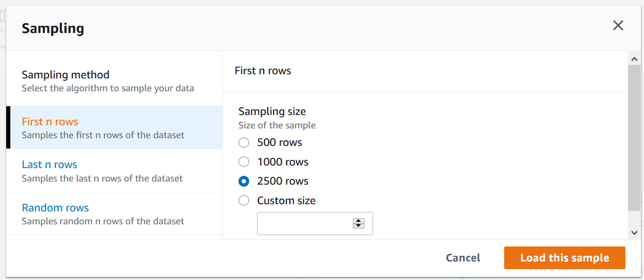Image resolution: width=644 pixels, height=280 pixels.
Task: Cancel the sampling dialog
Action: pos(463,258)
